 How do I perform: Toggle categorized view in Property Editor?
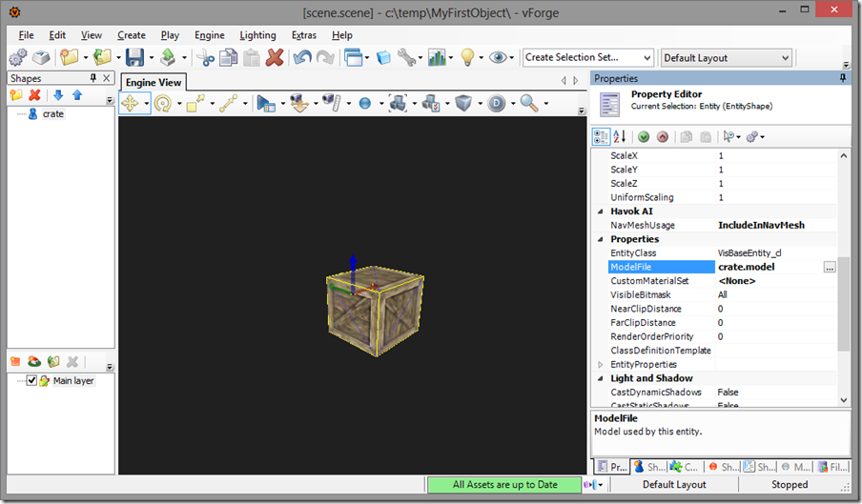click(x=601, y=137)
